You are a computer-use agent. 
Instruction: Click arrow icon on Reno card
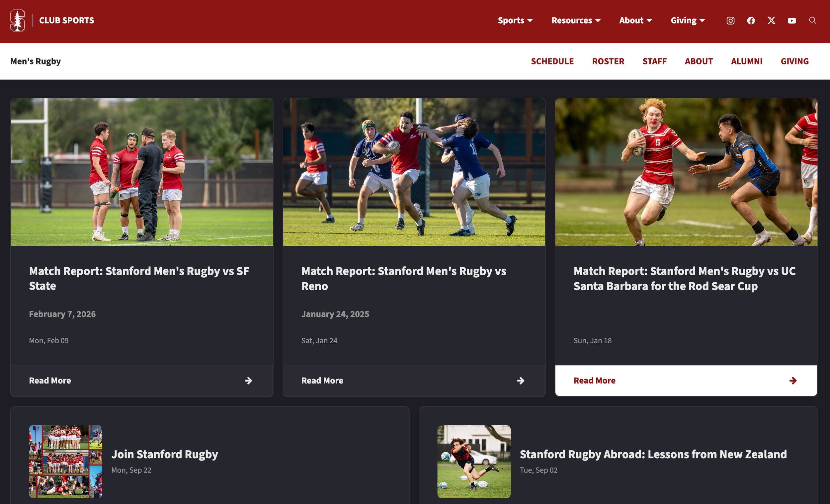click(x=521, y=381)
